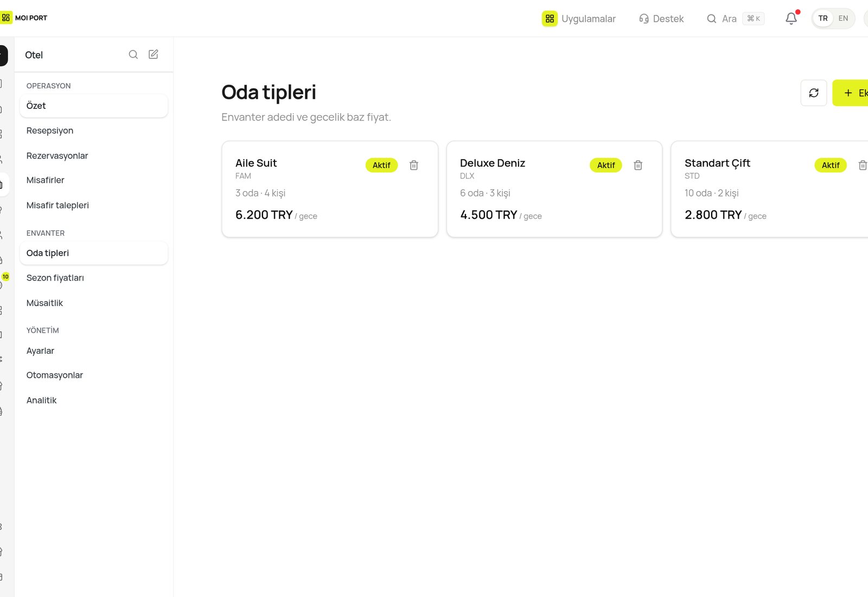Click the Deluxe Deniz card title
The height and width of the screenshot is (597, 868).
493,163
